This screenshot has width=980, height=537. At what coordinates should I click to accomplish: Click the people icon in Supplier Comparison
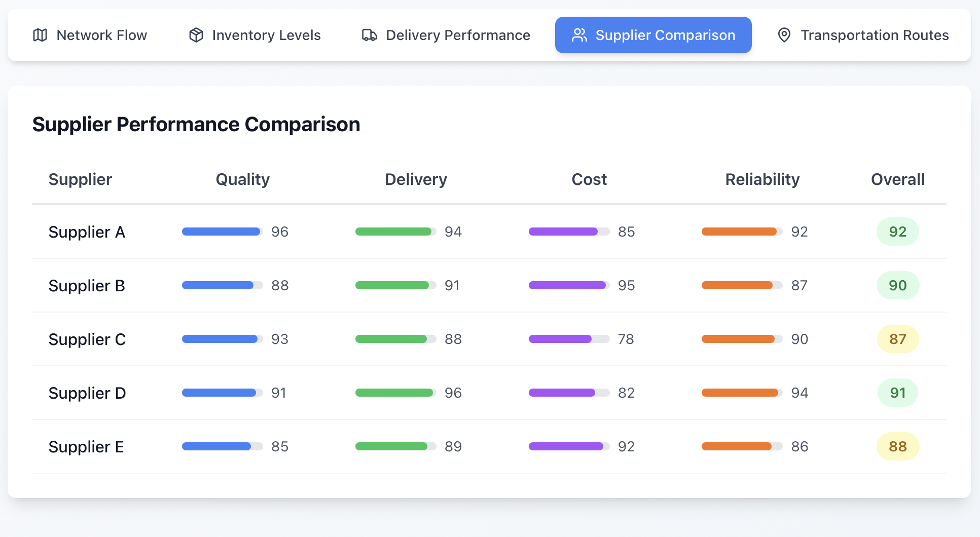[579, 35]
